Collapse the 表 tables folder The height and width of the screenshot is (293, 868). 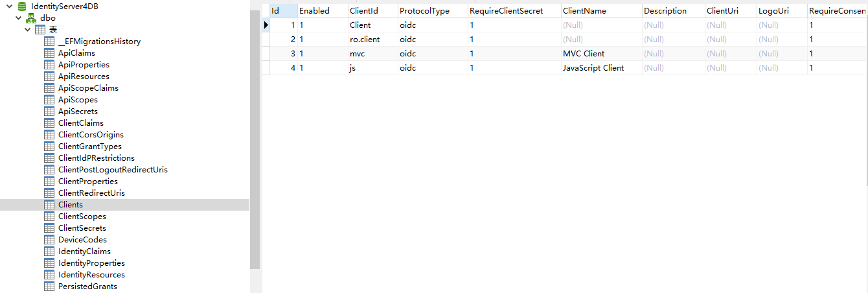point(28,30)
